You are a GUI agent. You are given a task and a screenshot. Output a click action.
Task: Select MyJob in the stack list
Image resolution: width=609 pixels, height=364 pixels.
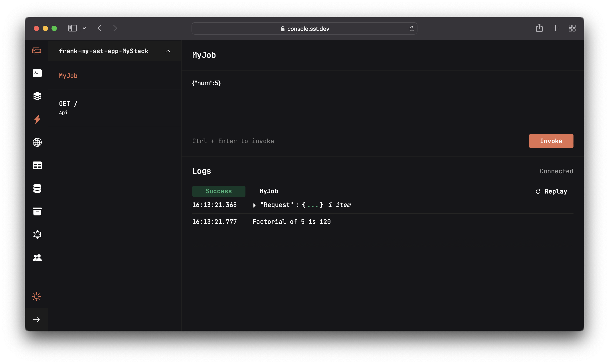pos(68,76)
